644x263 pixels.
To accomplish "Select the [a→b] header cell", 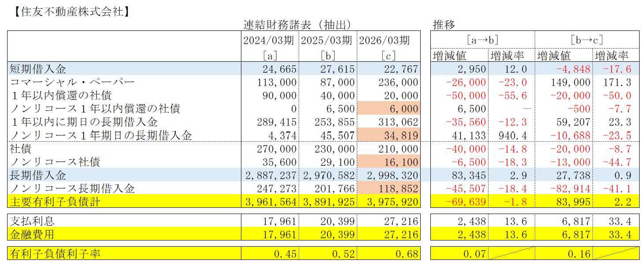I will 483,40.
